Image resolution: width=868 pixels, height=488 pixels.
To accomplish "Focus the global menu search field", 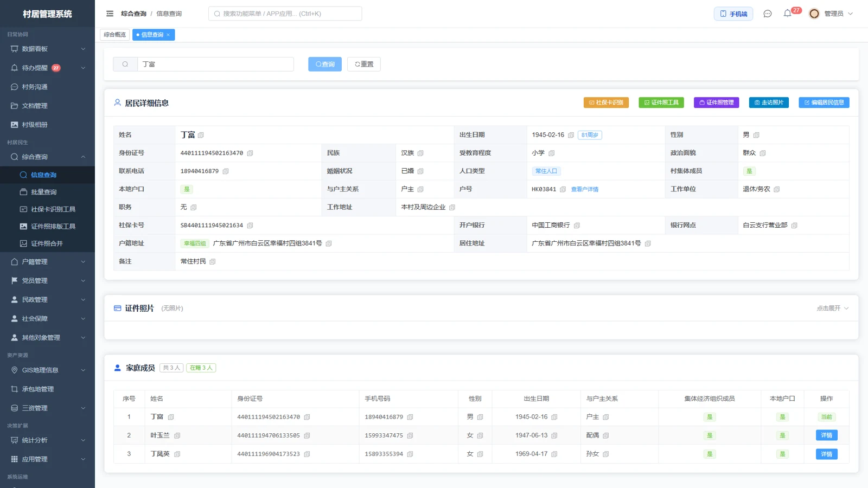I will click(x=285, y=14).
